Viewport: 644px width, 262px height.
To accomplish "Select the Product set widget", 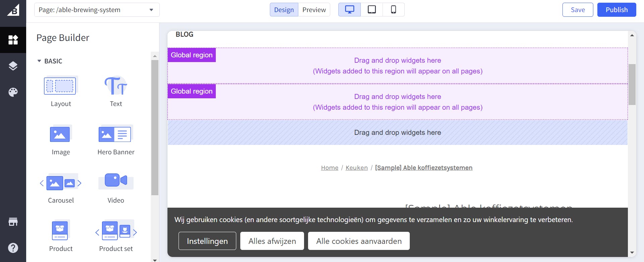I will click(x=116, y=236).
